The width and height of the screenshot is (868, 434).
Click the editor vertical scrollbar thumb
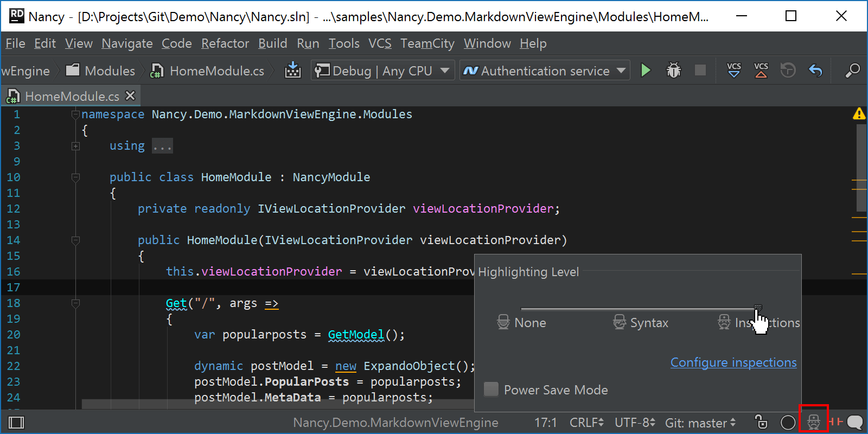pos(861,168)
